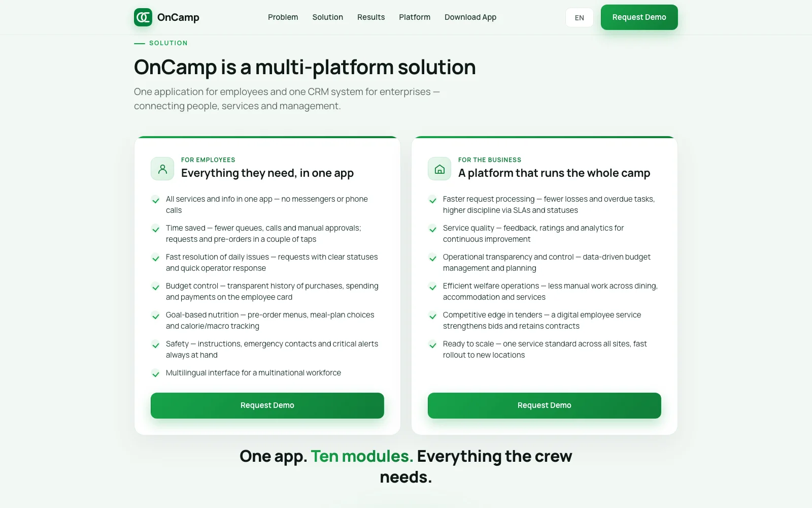The image size is (812, 508).
Task: Open the Problem nav section
Action: point(283,17)
